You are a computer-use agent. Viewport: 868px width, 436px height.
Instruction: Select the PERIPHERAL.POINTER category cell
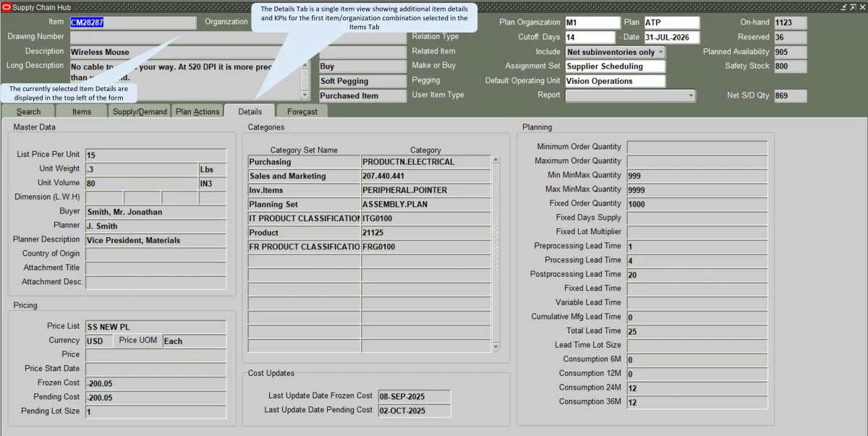(x=425, y=190)
